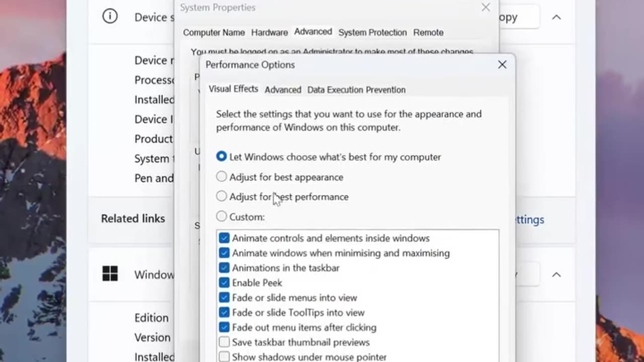The width and height of the screenshot is (644, 362).
Task: Uncheck Enable Peek checkbox
Action: point(224,283)
